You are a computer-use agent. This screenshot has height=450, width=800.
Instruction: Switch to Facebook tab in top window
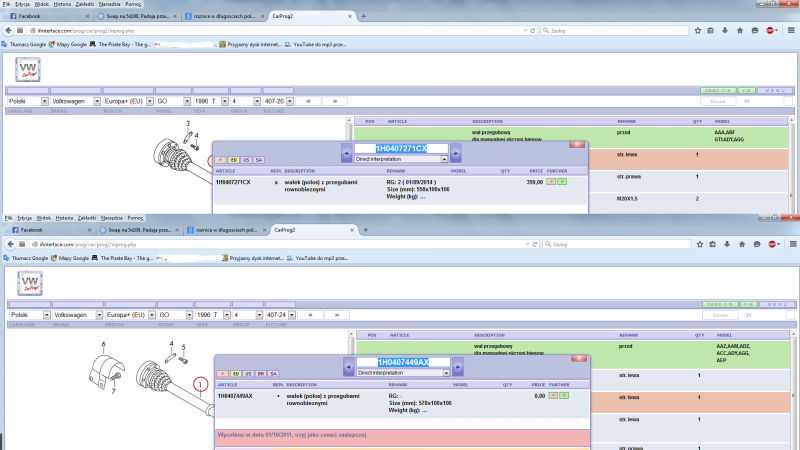click(48, 16)
